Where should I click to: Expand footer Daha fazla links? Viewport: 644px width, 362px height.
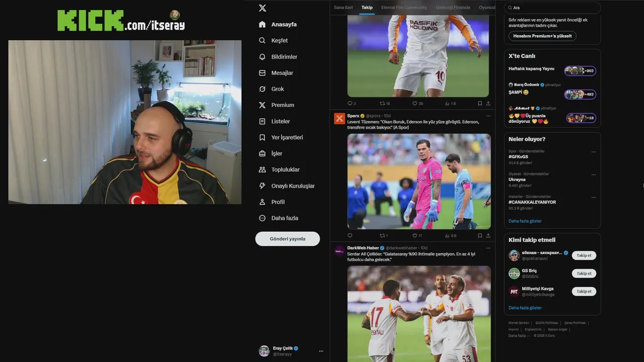(519, 335)
